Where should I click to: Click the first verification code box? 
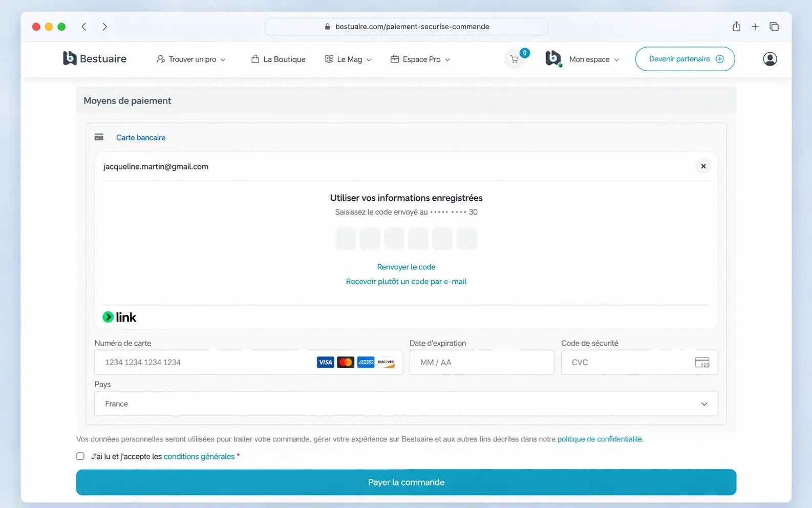[346, 239]
